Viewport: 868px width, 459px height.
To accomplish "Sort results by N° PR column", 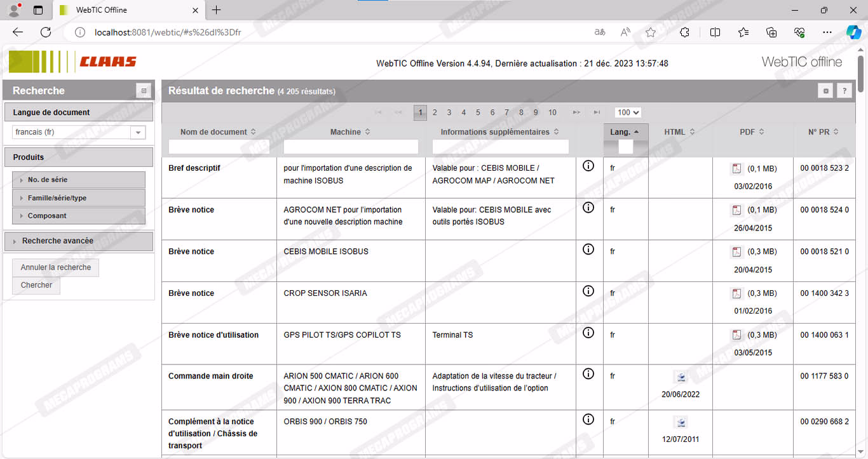I will [823, 132].
